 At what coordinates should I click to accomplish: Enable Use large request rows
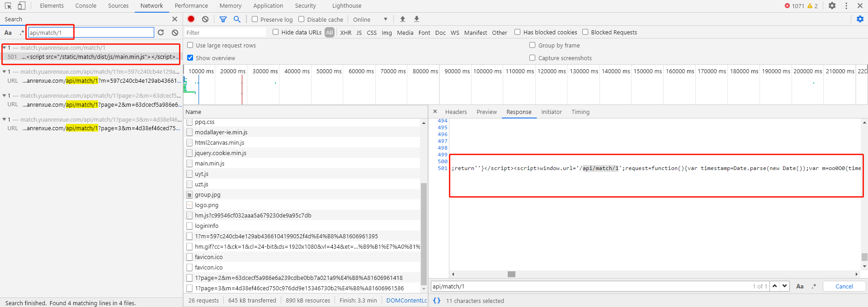pyautogui.click(x=190, y=45)
